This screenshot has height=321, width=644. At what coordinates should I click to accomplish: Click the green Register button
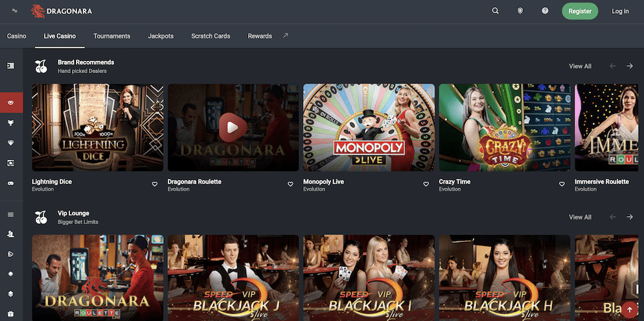580,11
